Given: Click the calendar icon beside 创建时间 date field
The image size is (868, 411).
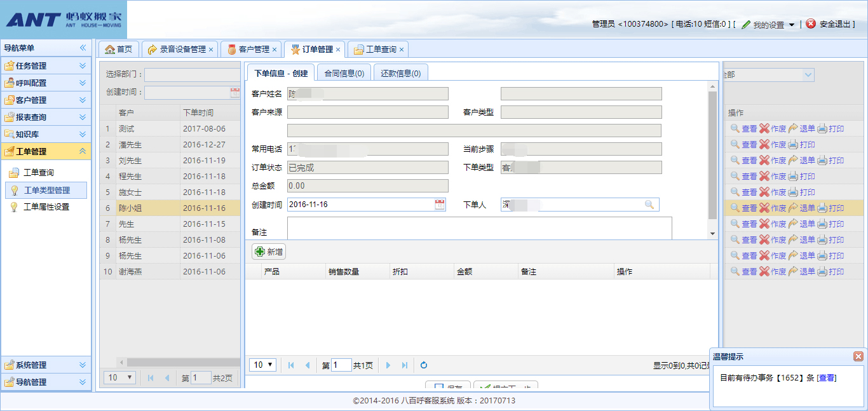Looking at the screenshot, I should coord(440,205).
